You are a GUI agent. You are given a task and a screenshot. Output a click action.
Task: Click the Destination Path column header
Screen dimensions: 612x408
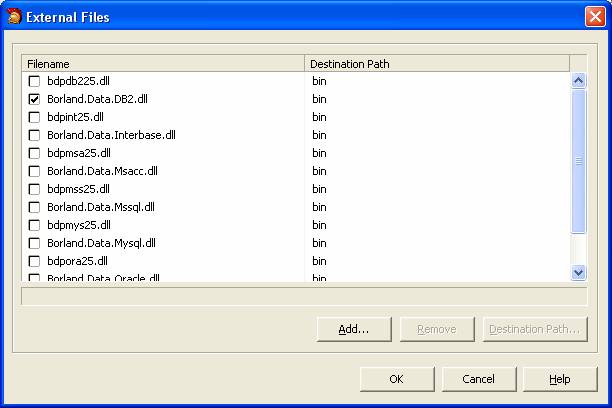(x=437, y=64)
